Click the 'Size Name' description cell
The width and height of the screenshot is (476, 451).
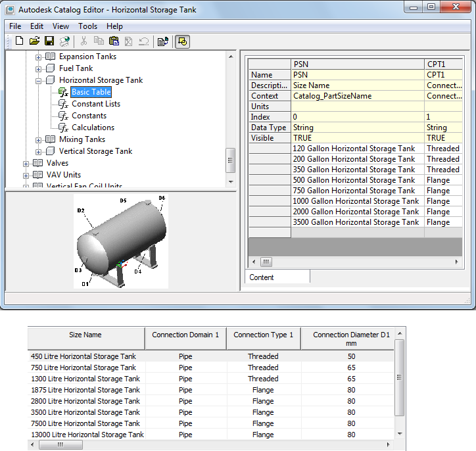point(357,85)
